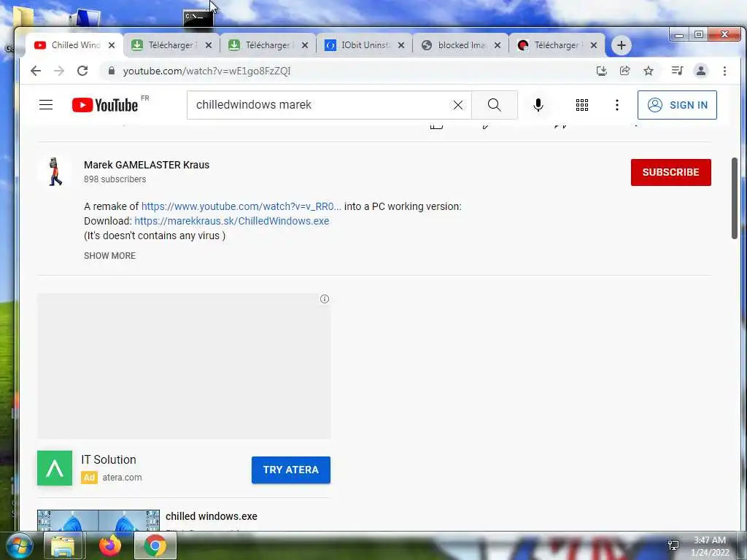Subscribe to Marek GAMELASTER Kraus

click(671, 172)
